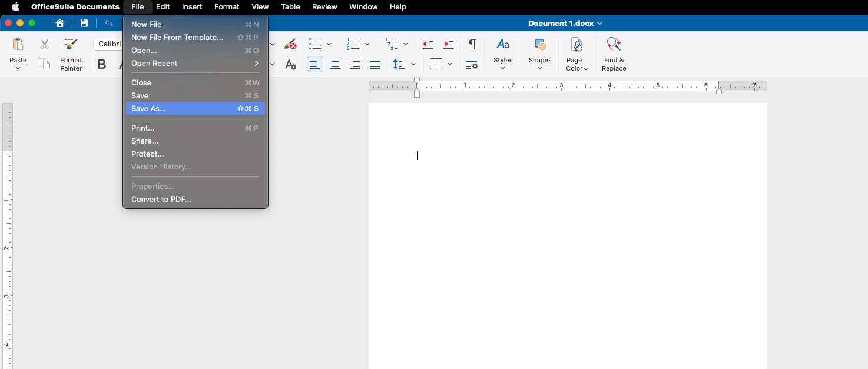Viewport: 868px width, 369px height.
Task: Toggle justified alignment
Action: 375,64
